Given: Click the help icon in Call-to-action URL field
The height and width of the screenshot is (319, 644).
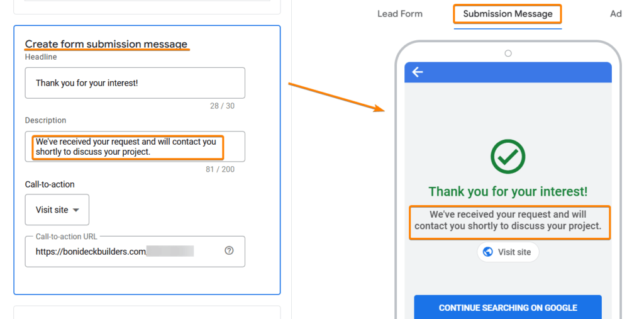Looking at the screenshot, I should pos(229,250).
